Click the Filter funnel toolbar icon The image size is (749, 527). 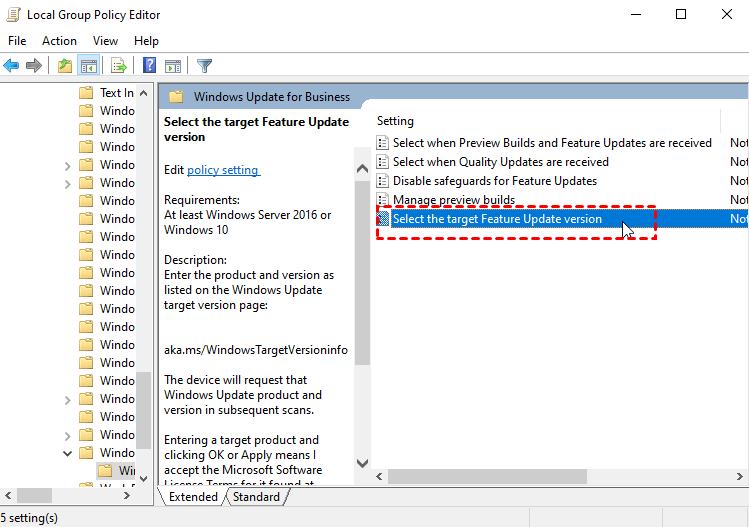tap(204, 65)
